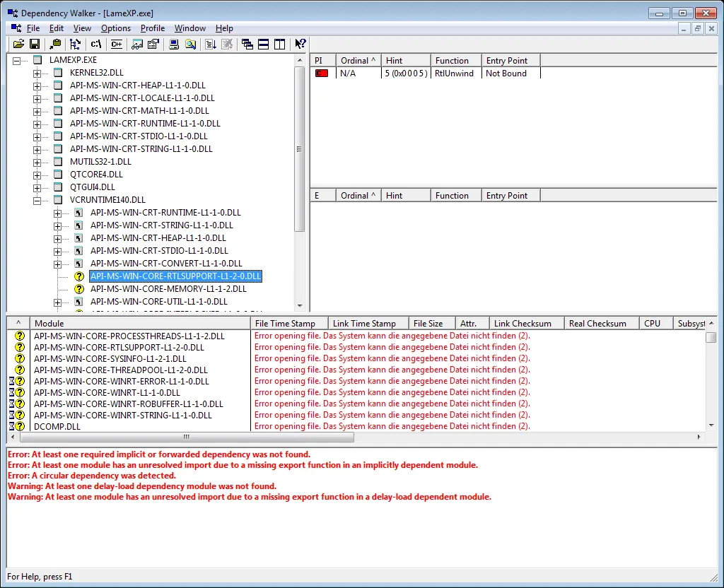Sort module list by Module column
Image resolution: width=724 pixels, height=588 pixels.
[x=140, y=324]
